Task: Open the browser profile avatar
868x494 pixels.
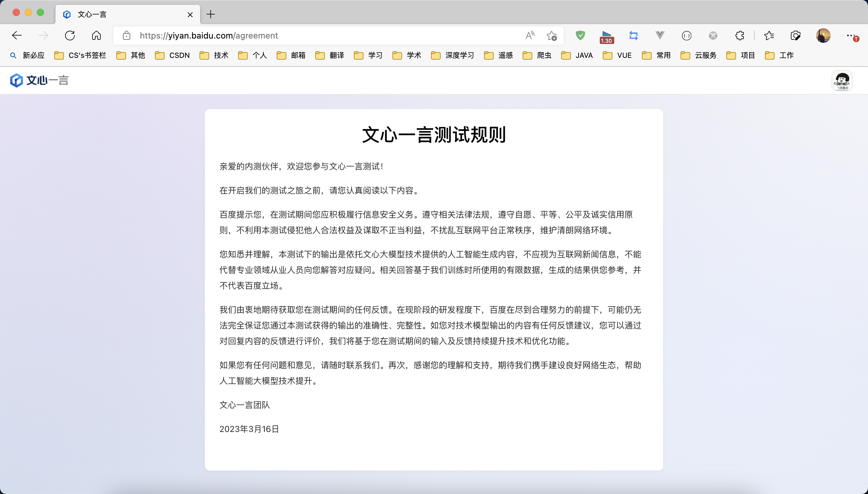Action: pos(823,35)
